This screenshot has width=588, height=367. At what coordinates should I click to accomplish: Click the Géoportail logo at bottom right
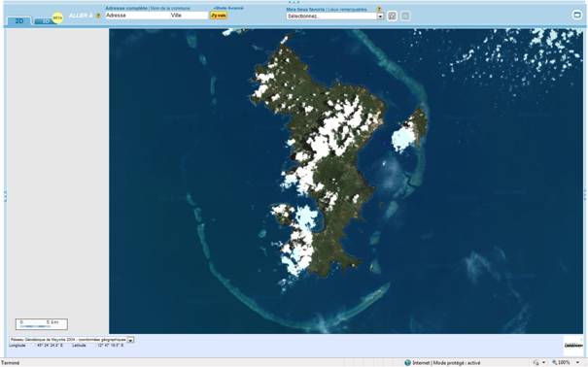point(573,346)
